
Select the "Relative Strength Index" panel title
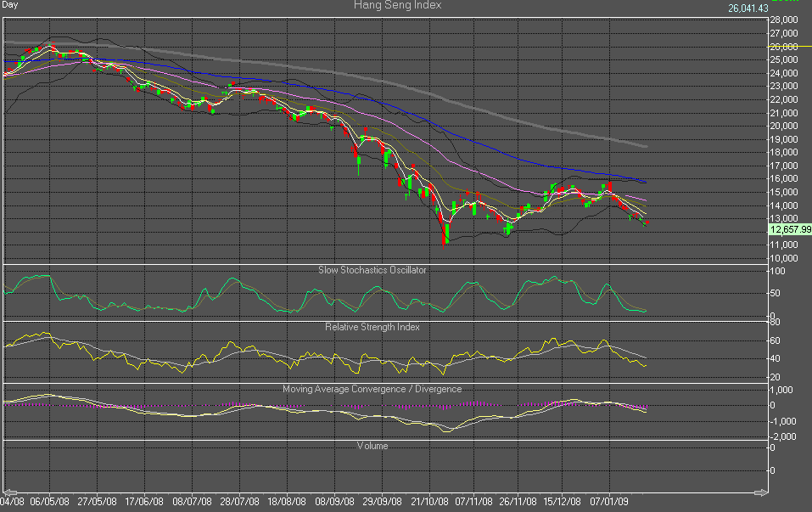point(372,327)
